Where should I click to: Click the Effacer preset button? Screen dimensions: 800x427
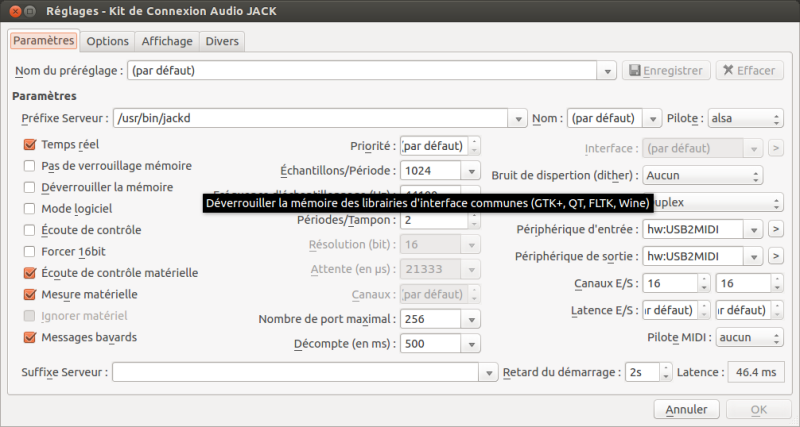749,70
